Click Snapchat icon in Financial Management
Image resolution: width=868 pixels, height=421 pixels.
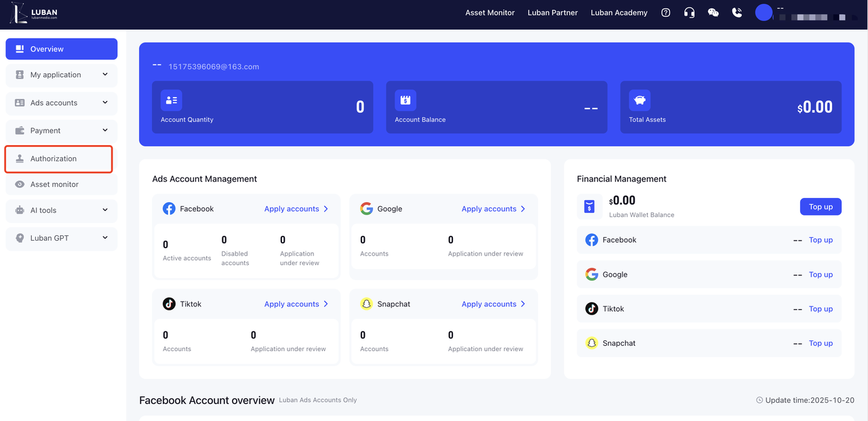point(592,343)
